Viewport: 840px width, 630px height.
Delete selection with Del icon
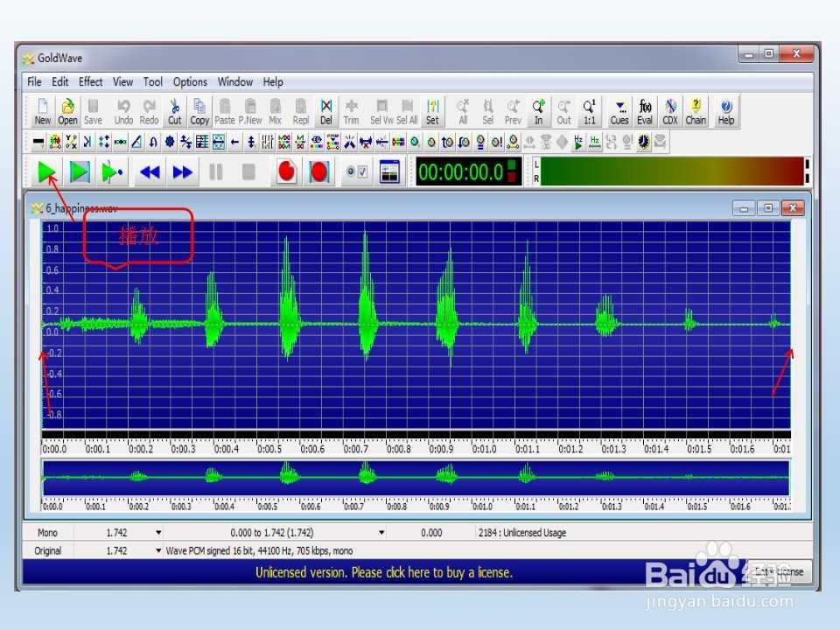(x=326, y=112)
